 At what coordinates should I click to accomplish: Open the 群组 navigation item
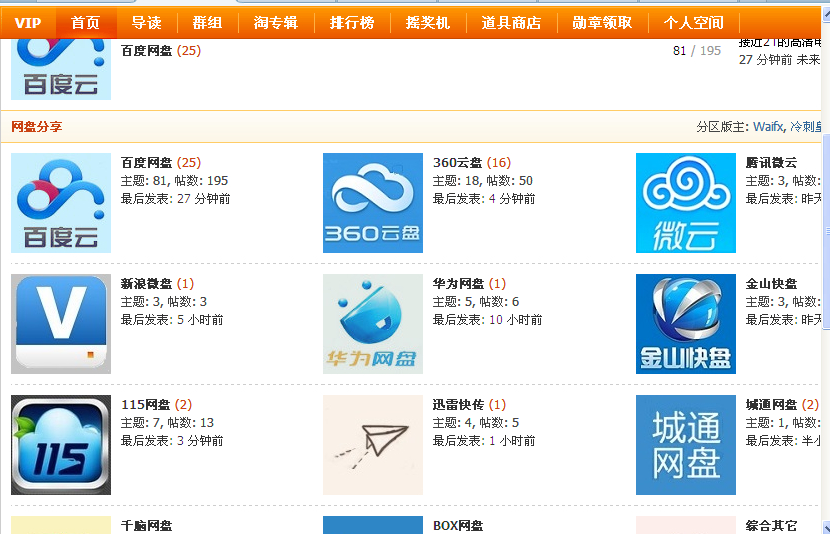[x=207, y=23]
